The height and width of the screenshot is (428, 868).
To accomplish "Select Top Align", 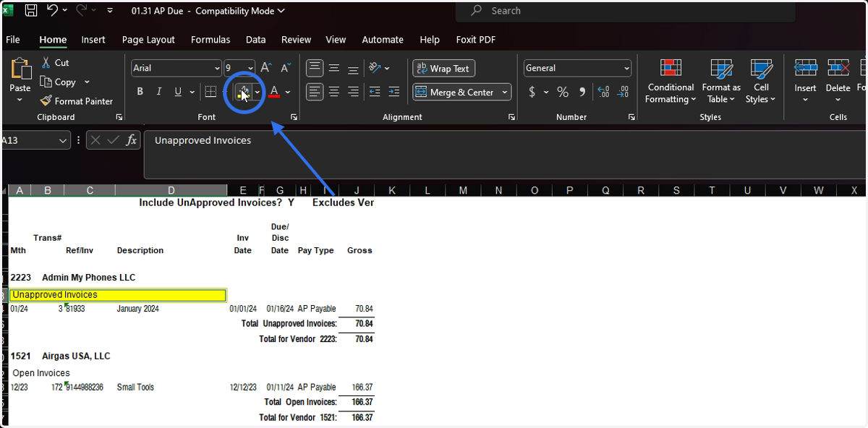I will pyautogui.click(x=315, y=68).
